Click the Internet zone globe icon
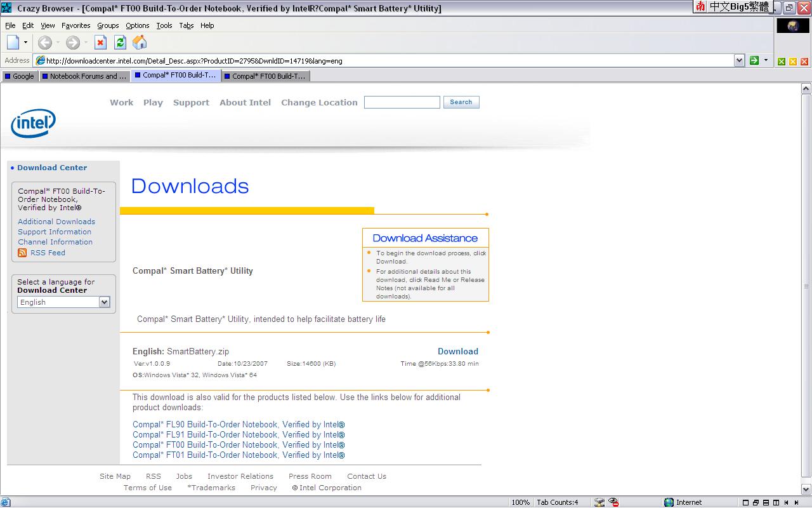812x508 pixels. [669, 502]
